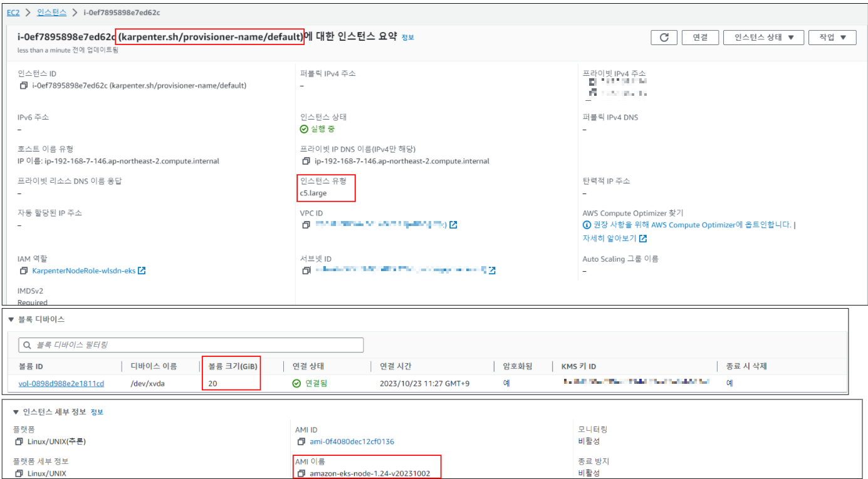Click the Compute Optimizer info icon
Screen dimensions: 868x479
[x=587, y=225]
